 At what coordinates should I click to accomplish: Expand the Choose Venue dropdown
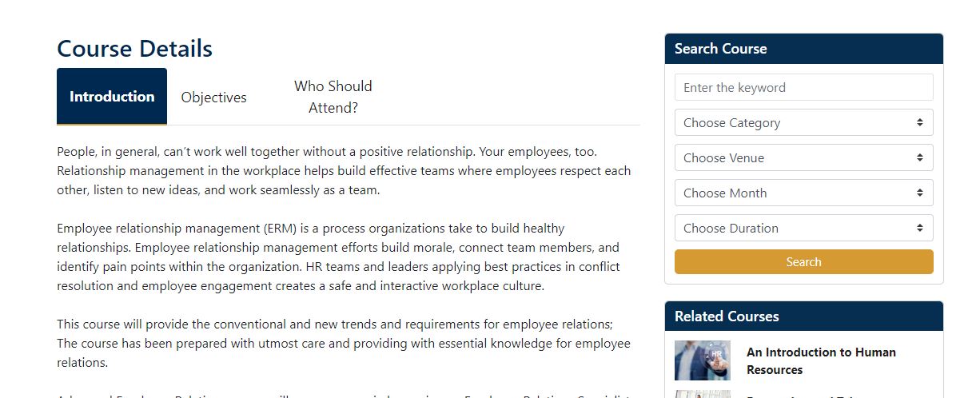pos(803,157)
